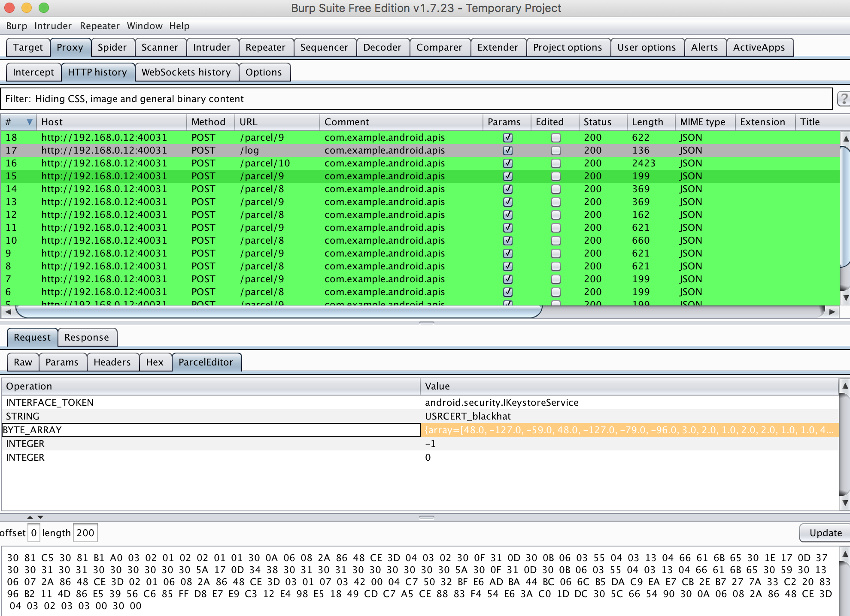Click the Update button
This screenshot has width=850, height=616.
coord(825,533)
